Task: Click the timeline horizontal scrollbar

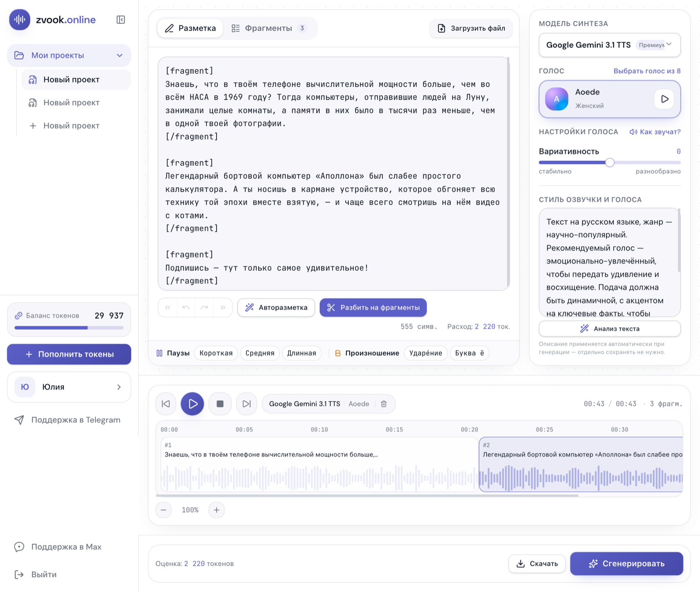Action: point(367,496)
